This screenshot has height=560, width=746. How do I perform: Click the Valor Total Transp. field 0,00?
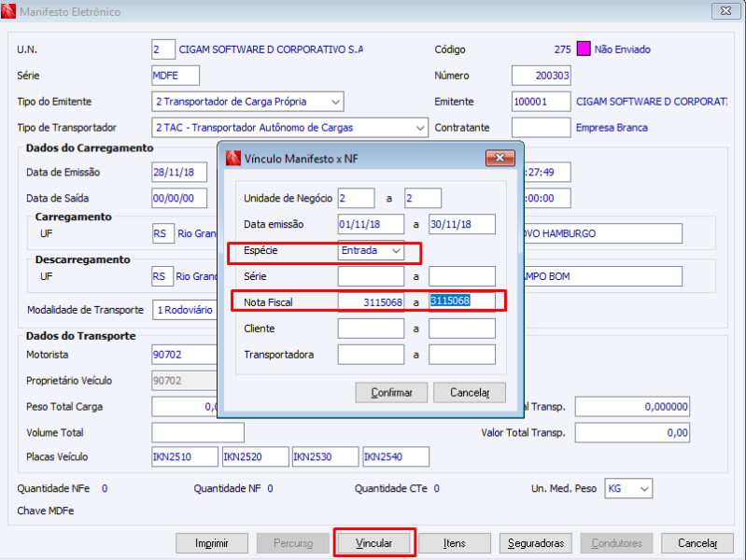[632, 432]
